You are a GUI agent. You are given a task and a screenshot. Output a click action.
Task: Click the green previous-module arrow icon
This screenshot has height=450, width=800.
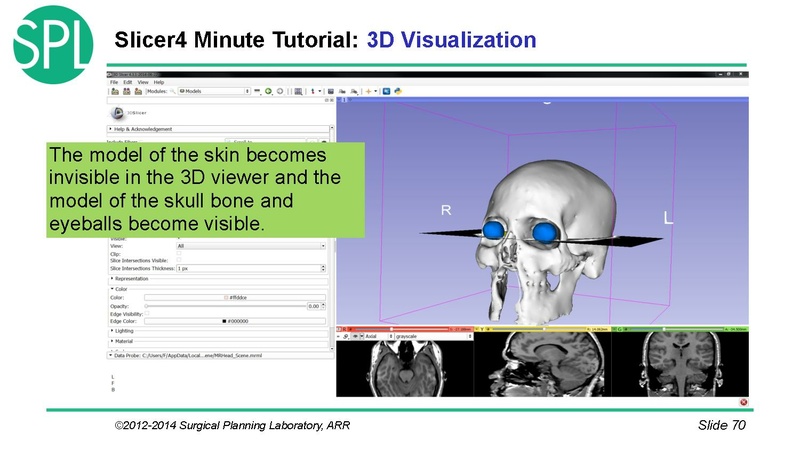pos(268,91)
